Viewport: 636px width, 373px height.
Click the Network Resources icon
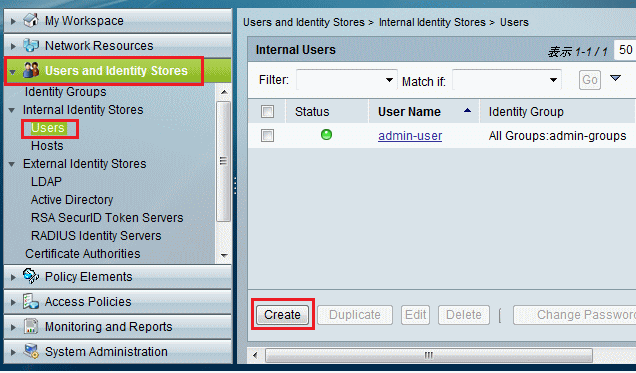pos(31,45)
